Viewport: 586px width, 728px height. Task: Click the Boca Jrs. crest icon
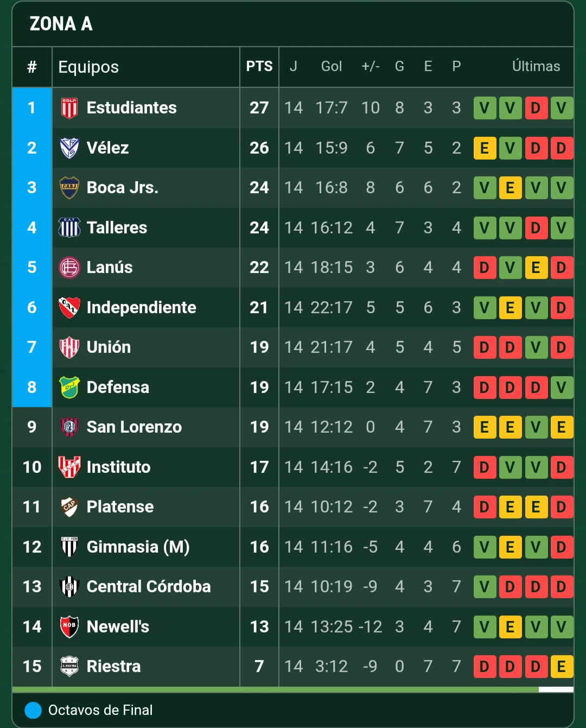click(x=67, y=187)
